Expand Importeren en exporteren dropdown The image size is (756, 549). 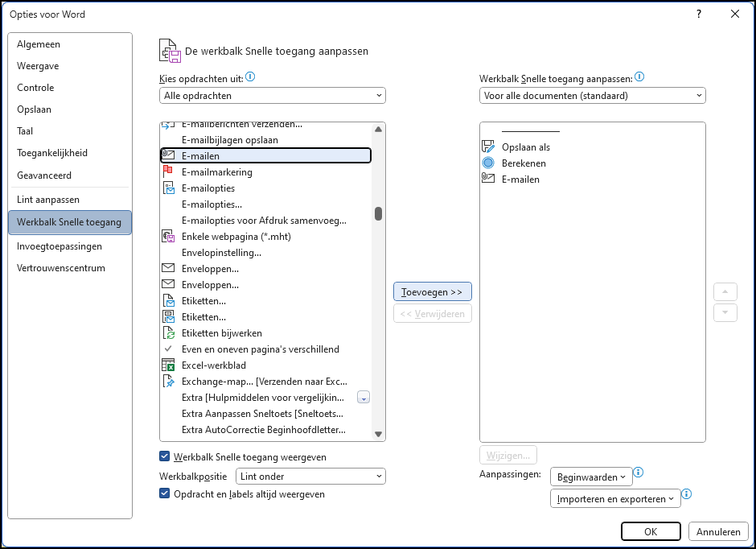(x=615, y=498)
